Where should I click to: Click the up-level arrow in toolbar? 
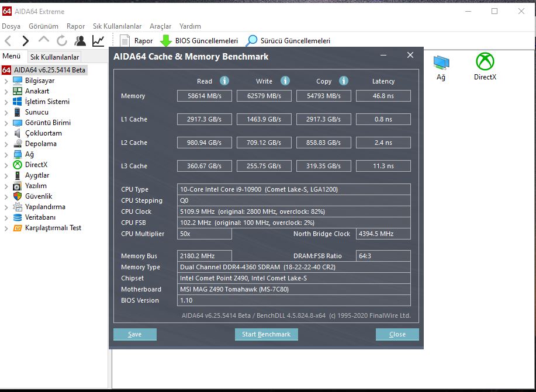44,40
